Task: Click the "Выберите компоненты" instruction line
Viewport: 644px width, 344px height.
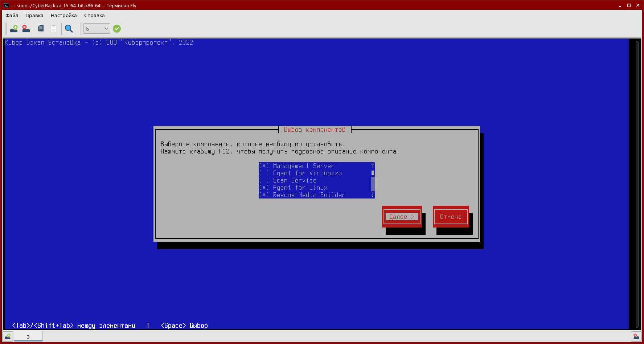Action: [x=253, y=144]
